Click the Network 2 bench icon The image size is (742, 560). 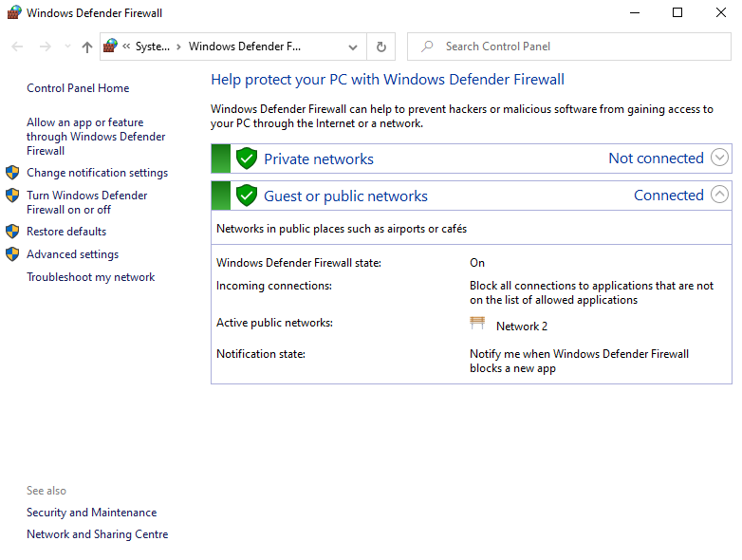click(x=477, y=324)
